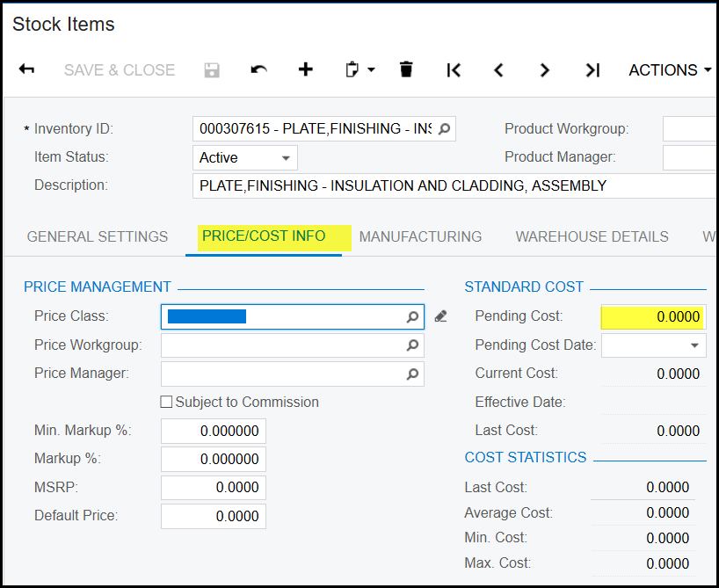Click the Pending Cost input field
Screen dimensions: 719x588
(x=652, y=316)
